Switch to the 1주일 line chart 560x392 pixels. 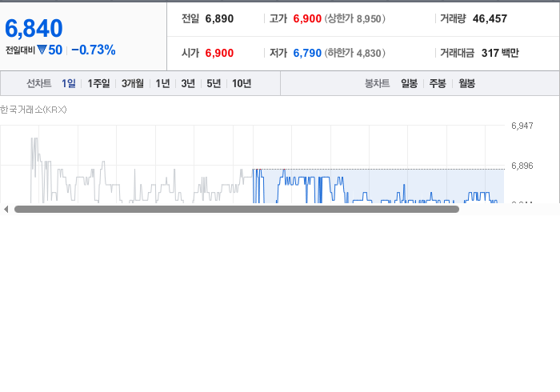[x=98, y=83]
